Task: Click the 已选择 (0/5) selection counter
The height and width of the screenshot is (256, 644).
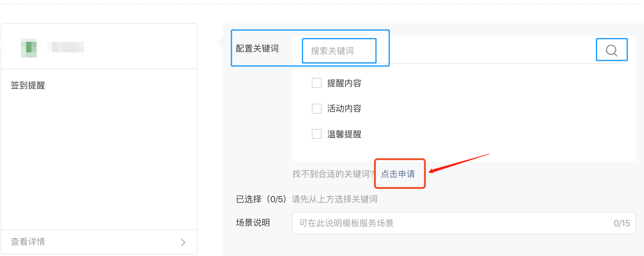Action: click(261, 199)
